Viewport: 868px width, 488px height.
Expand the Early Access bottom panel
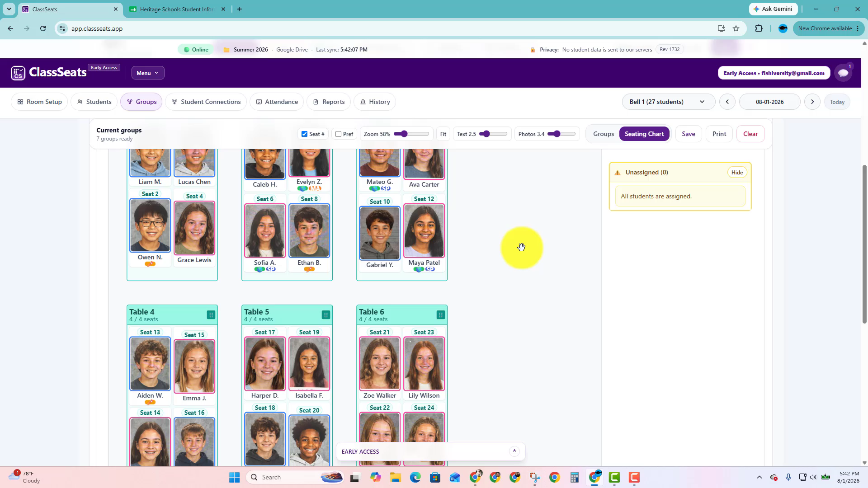click(x=514, y=451)
